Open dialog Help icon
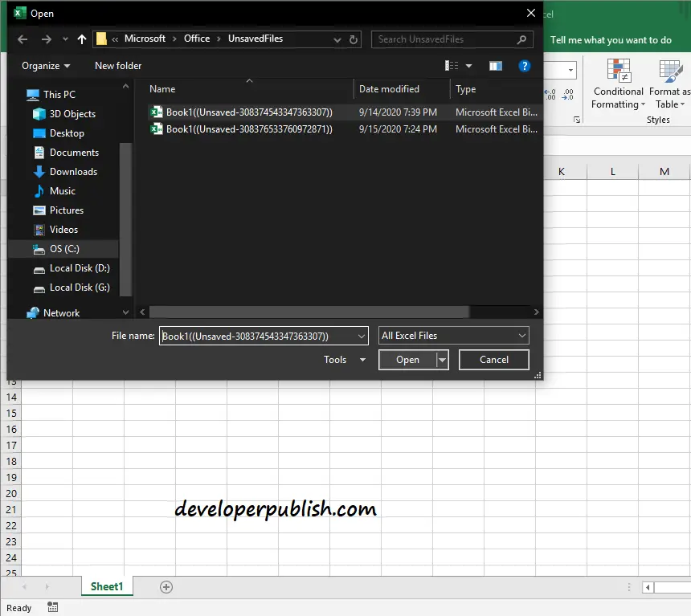The height and width of the screenshot is (616, 691). point(525,66)
